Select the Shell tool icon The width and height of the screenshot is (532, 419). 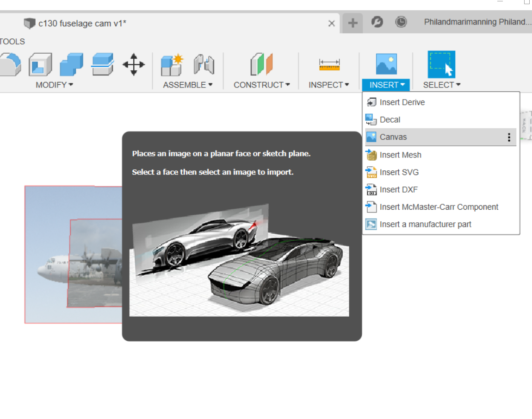point(40,64)
